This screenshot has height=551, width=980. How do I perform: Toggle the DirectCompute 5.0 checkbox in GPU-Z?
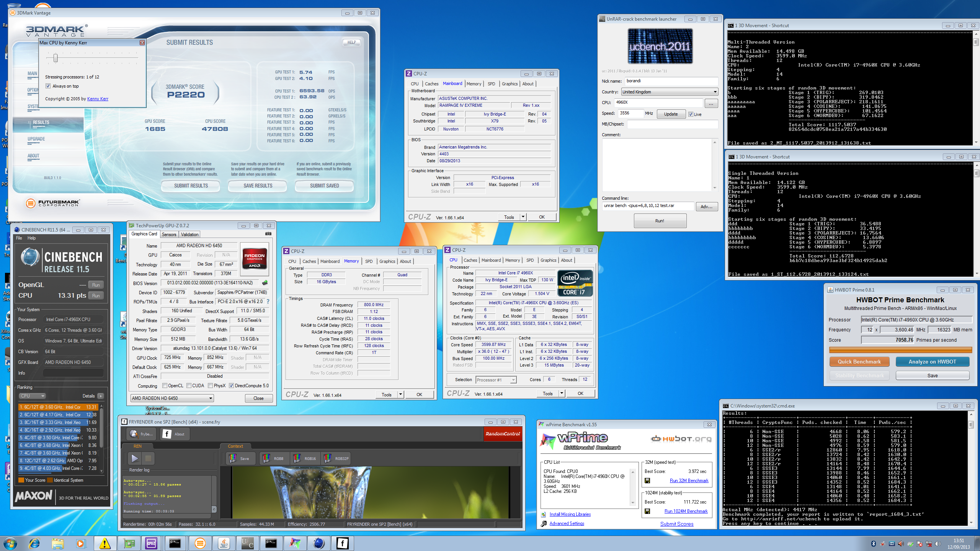pyautogui.click(x=231, y=386)
